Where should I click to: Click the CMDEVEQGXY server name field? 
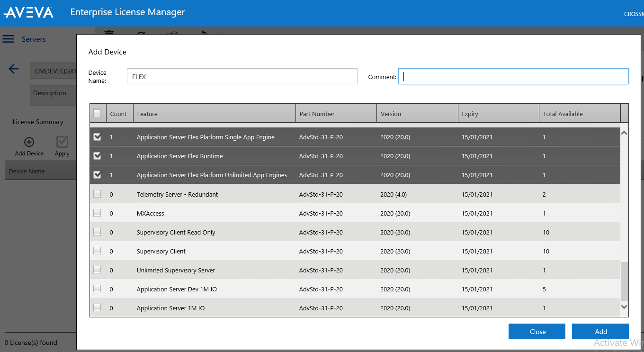(53, 71)
